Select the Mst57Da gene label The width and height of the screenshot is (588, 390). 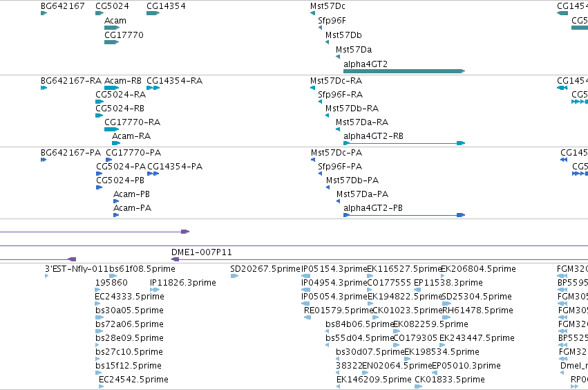pos(354,50)
